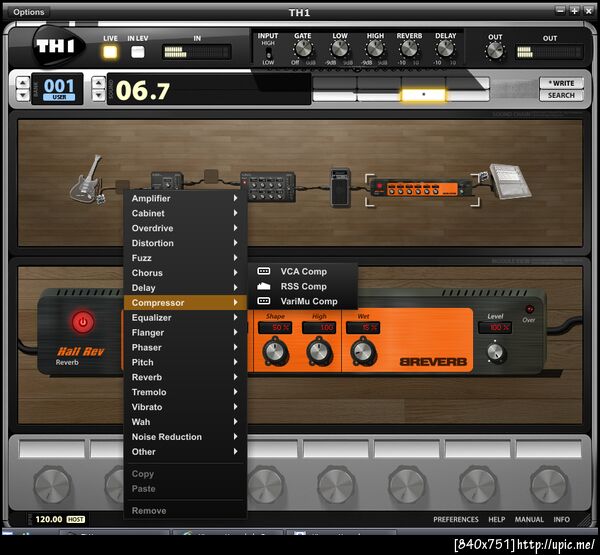
Task: Click the VCA Comp pedal icon
Action: coord(264,271)
